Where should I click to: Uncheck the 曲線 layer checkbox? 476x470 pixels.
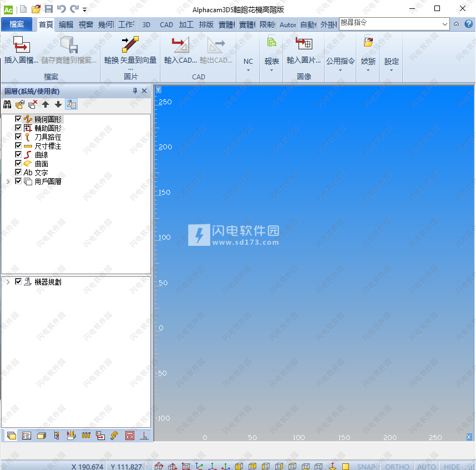click(x=18, y=154)
